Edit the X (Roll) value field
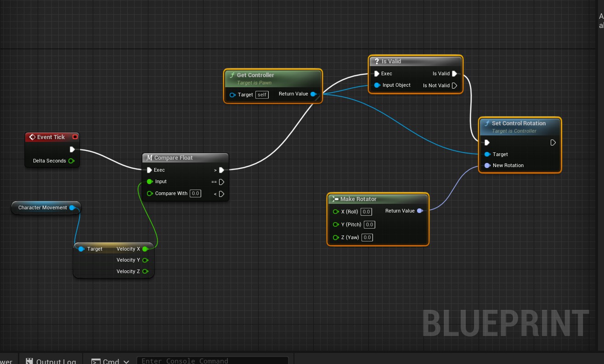The width and height of the screenshot is (604, 364). (x=366, y=212)
